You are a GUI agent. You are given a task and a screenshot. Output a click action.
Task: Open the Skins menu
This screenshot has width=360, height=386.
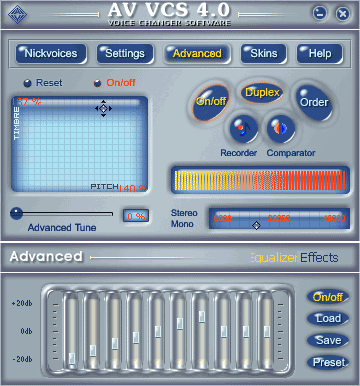click(x=264, y=54)
